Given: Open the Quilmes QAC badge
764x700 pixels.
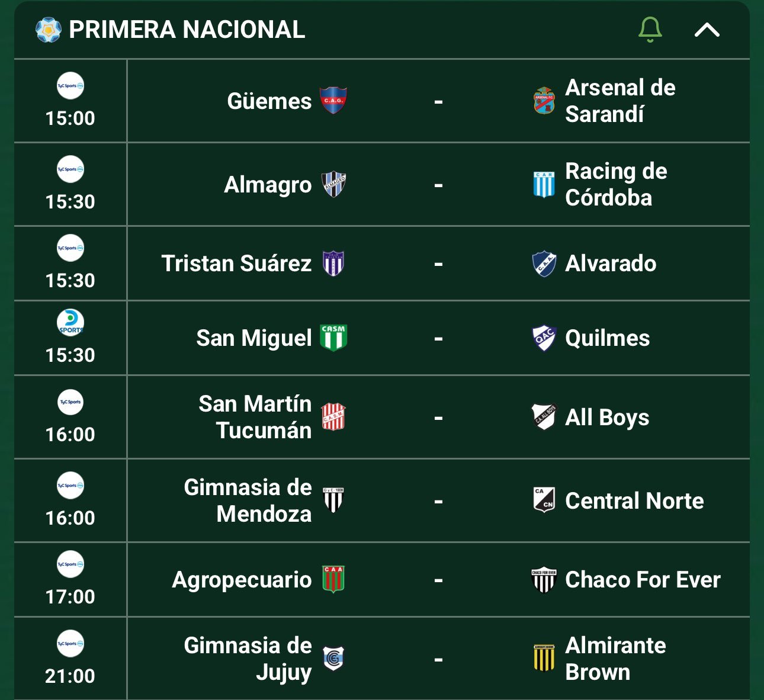Looking at the screenshot, I should coord(544,338).
